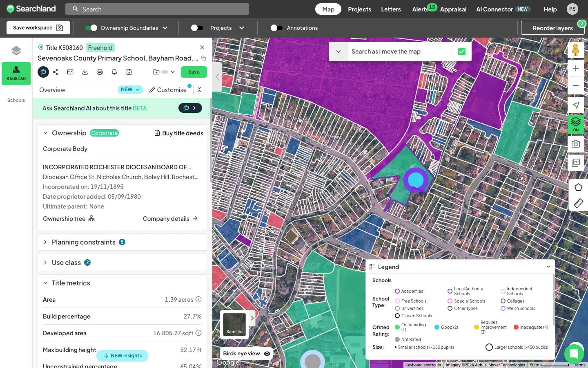The image size is (588, 368).
Task: Zoom in on the map
Action: click(576, 68)
